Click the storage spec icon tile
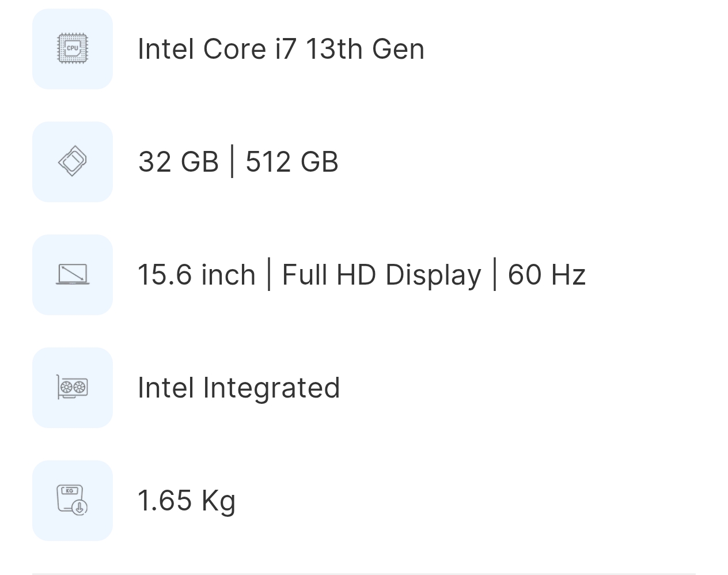This screenshot has height=575, width=728. [72, 162]
